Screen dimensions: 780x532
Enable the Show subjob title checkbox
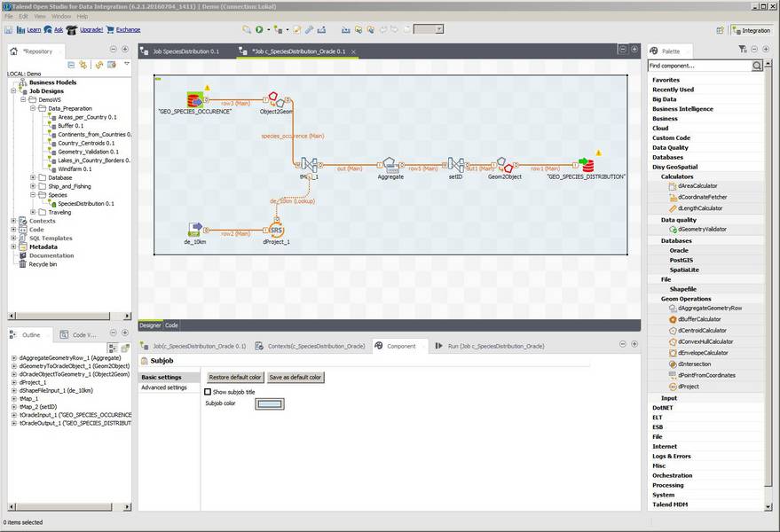tap(209, 392)
